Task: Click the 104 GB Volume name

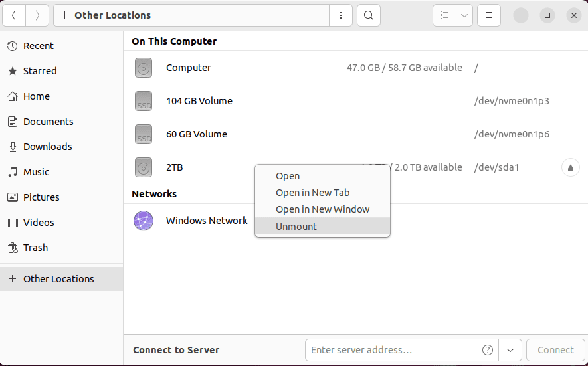Action: pyautogui.click(x=199, y=101)
